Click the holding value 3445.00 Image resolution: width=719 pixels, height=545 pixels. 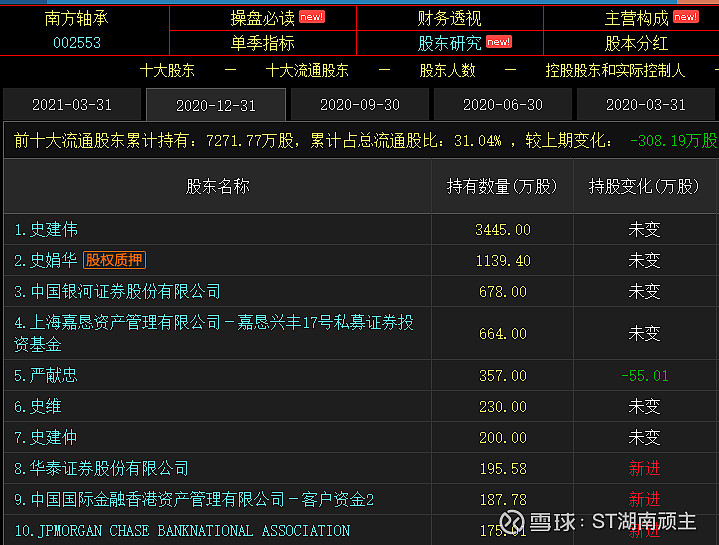[503, 230]
